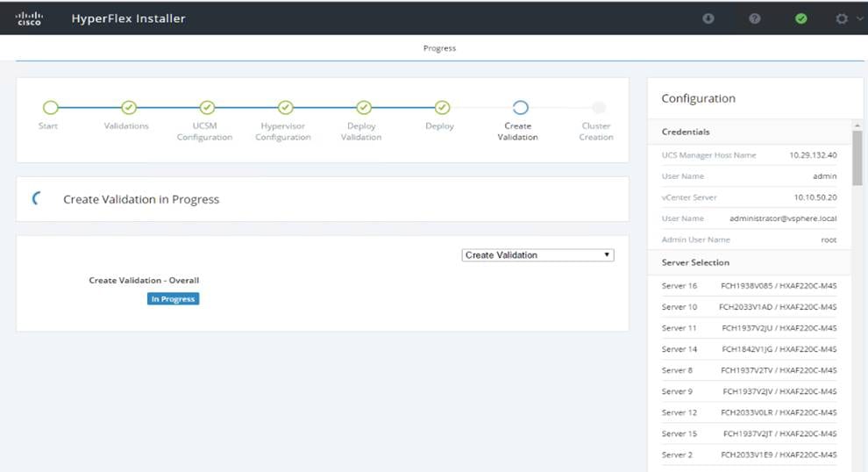Image resolution: width=868 pixels, height=472 pixels.
Task: Select the Server 16 row
Action: pos(749,286)
